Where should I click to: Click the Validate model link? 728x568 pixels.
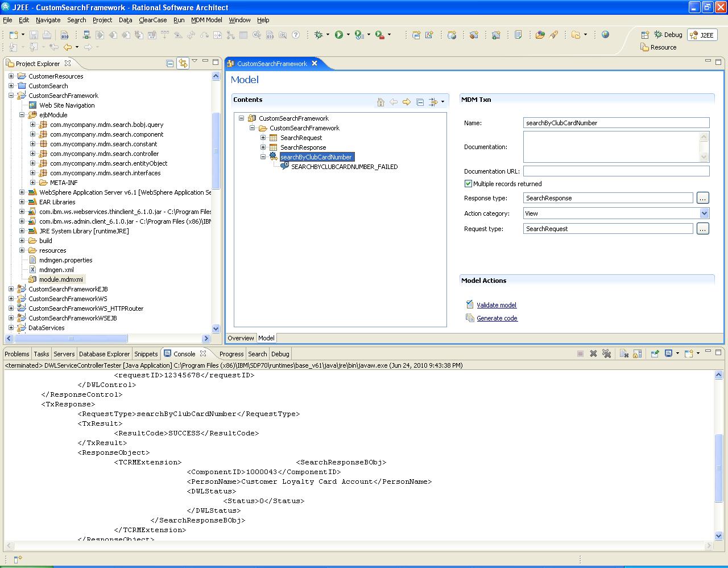coord(496,304)
